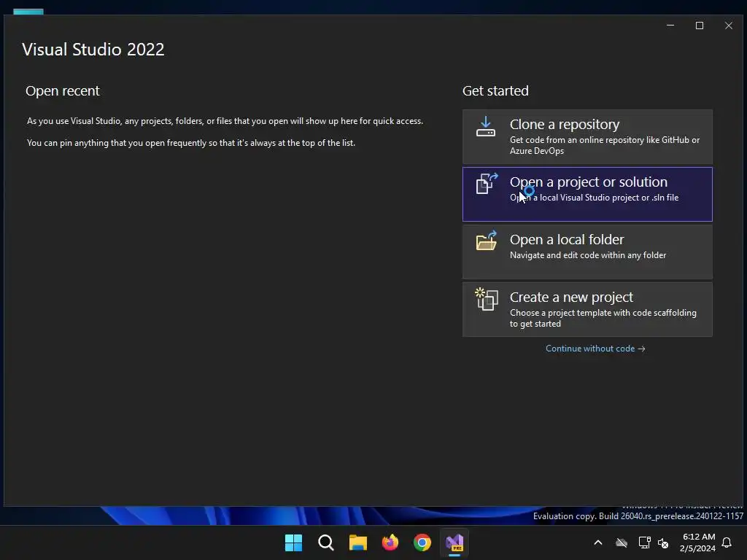This screenshot has width=747, height=560.
Task: Launch File Explorer from the taskbar
Action: click(357, 542)
